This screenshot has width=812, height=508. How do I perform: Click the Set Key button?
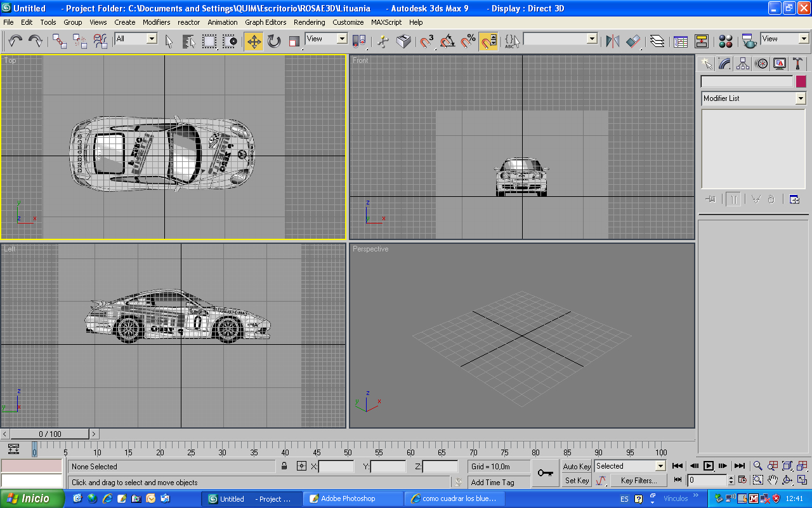[x=577, y=481]
